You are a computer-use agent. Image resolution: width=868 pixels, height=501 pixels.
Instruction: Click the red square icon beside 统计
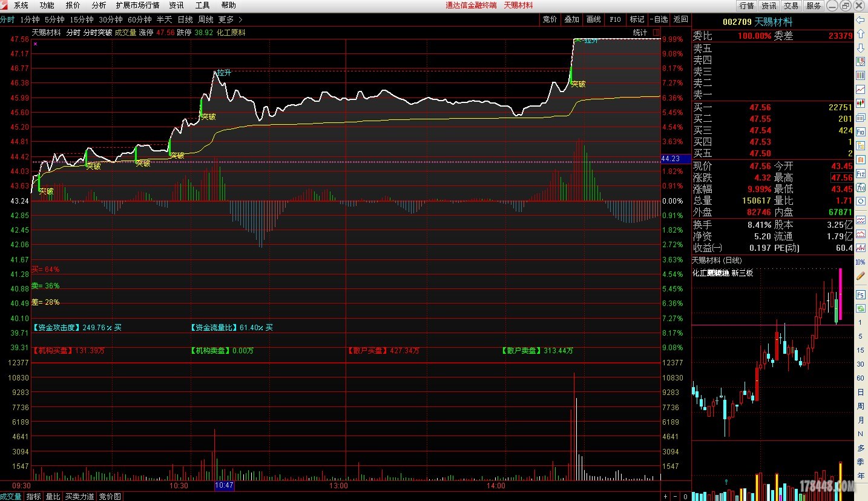[656, 32]
